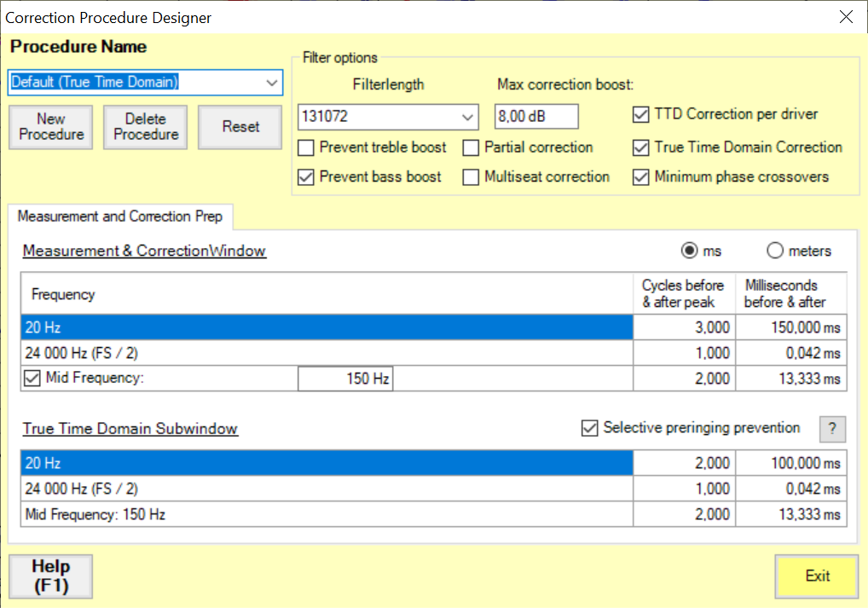The image size is (868, 608).
Task: Toggle the Mid Frequency checkbox
Action: [32, 379]
